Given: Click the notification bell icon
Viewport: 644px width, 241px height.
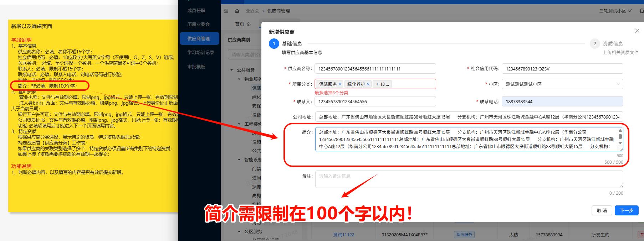Looking at the screenshot, I should (x=642, y=11).
